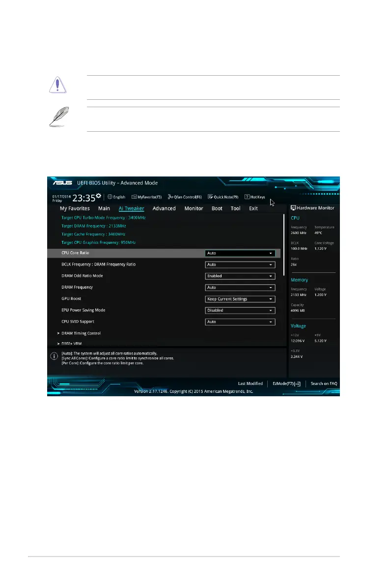The height and width of the screenshot is (588, 390).
Task: Open Quick Note(F9)
Action: (223, 197)
